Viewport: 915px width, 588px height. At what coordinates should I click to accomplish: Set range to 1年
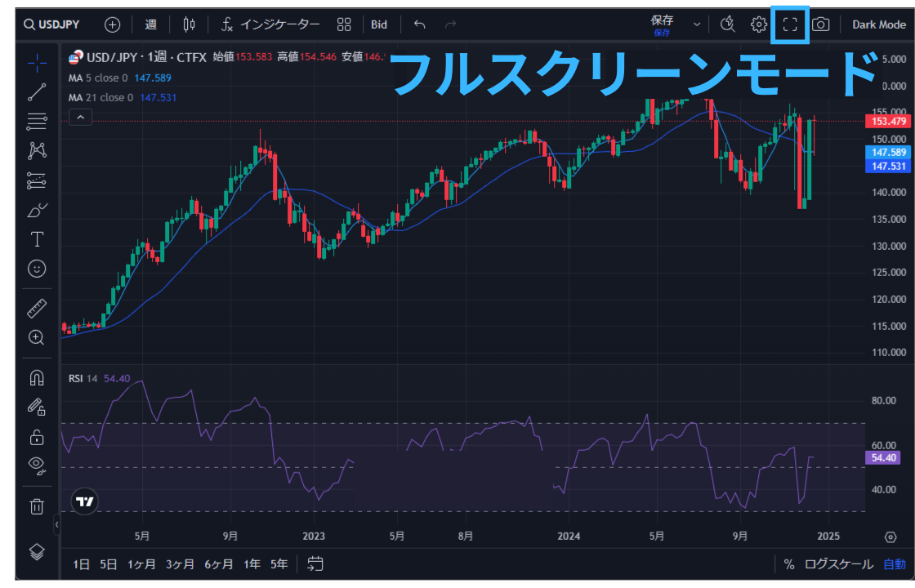click(252, 564)
